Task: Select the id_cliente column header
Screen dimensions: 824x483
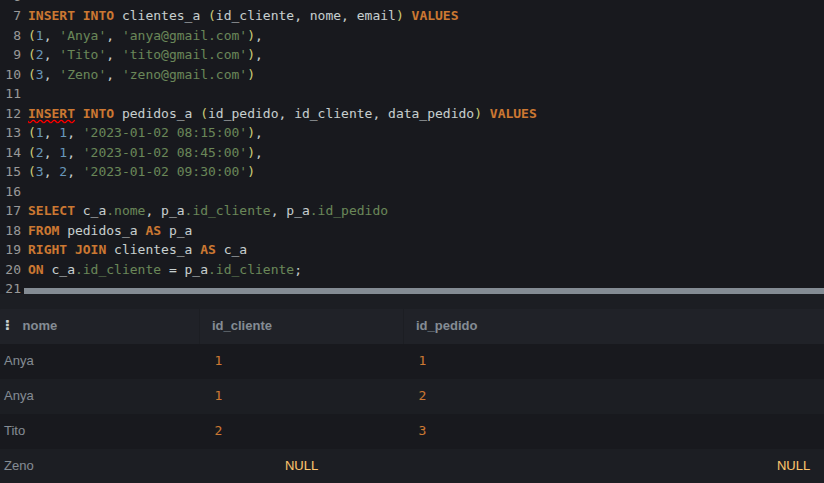Action: (242, 326)
